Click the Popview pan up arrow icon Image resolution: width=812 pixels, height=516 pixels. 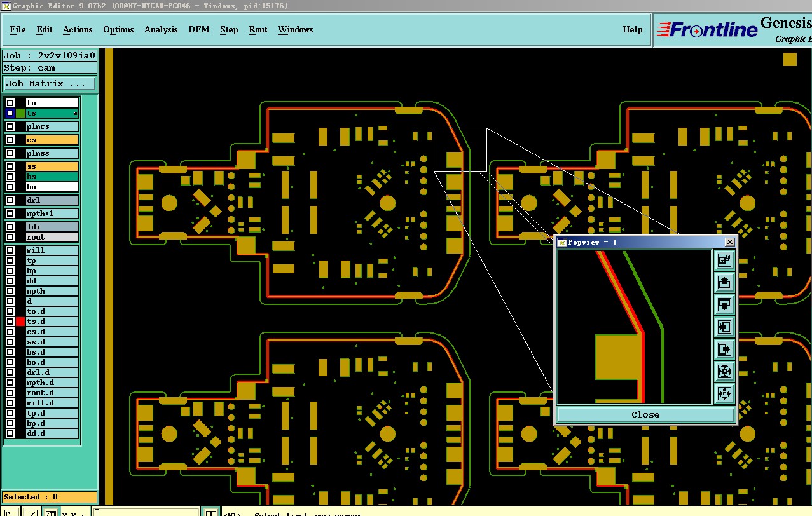[724, 282]
